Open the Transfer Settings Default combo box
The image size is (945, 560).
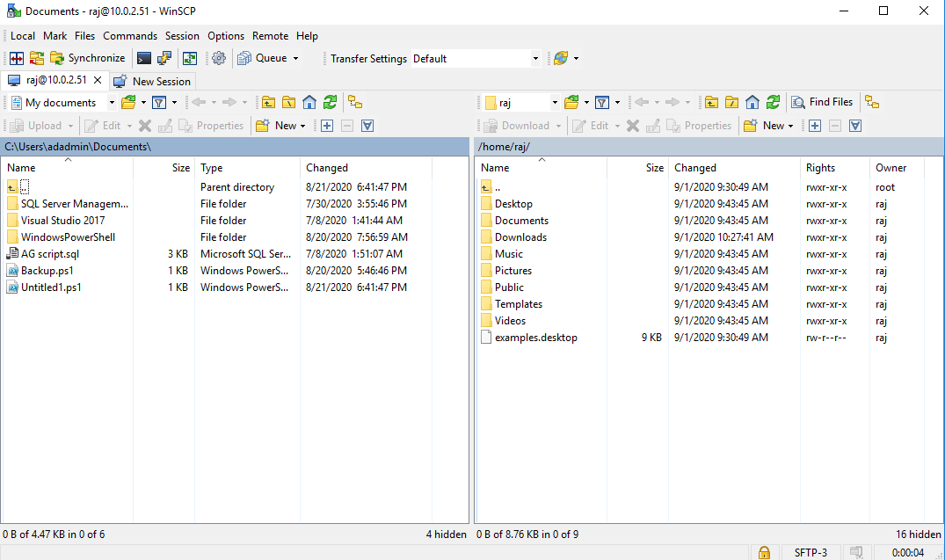point(476,59)
